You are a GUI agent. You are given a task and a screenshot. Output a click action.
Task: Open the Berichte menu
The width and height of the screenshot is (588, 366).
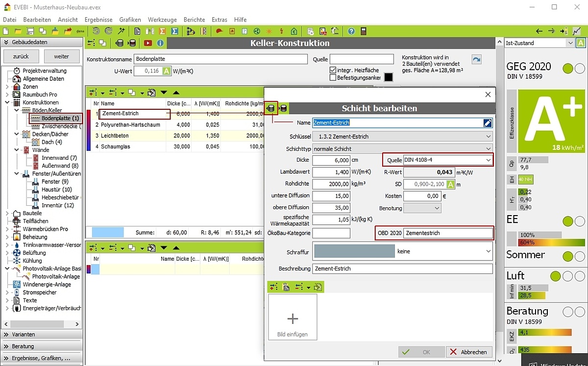(194, 20)
